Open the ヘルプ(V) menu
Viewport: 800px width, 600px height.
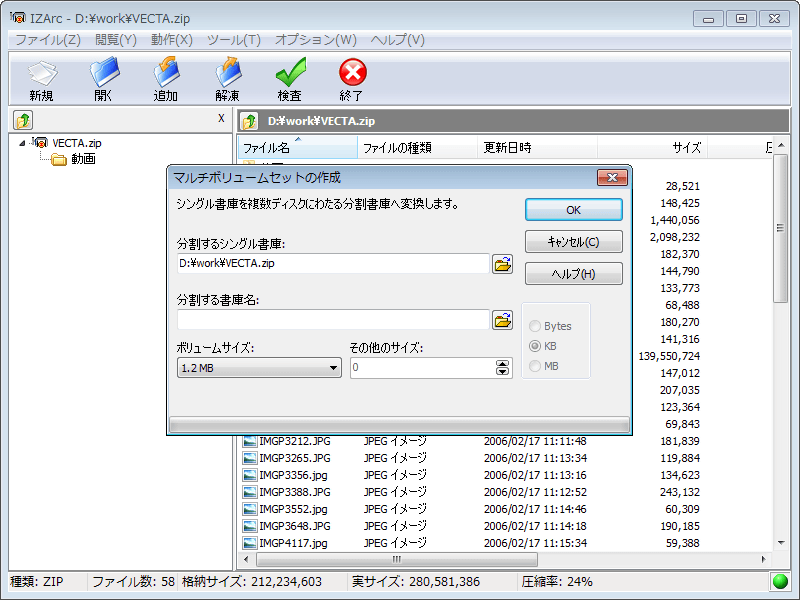(397, 40)
